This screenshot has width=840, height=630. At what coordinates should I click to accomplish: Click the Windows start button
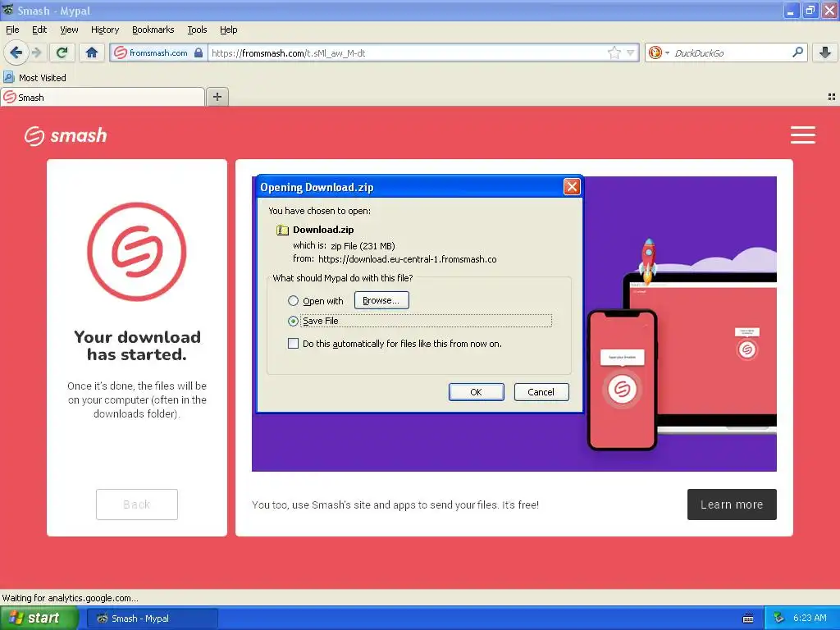click(x=39, y=618)
